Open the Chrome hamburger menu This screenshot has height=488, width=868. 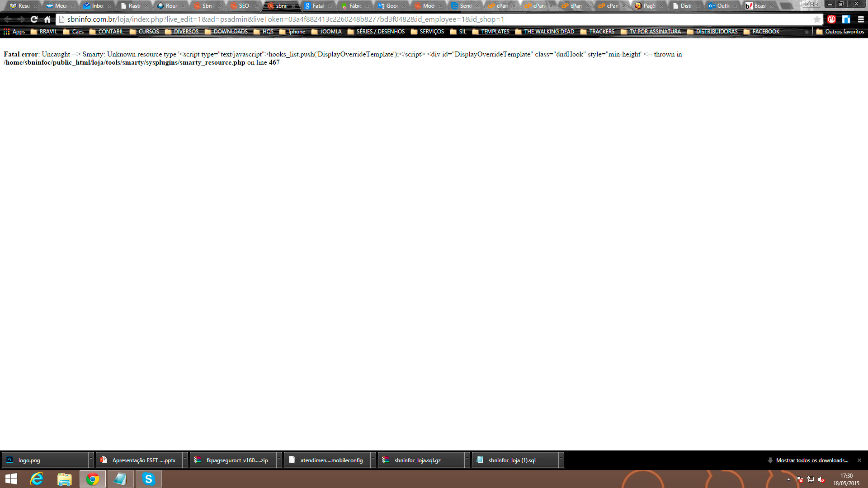tap(861, 19)
